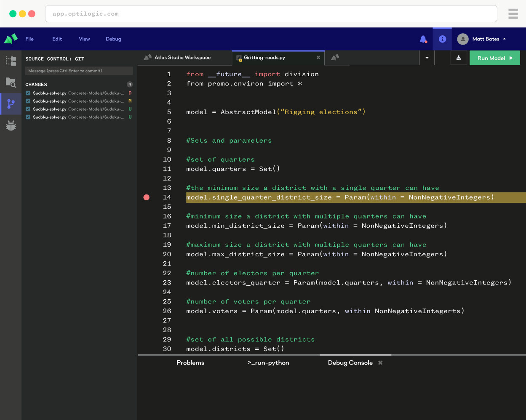Open the File menu
This screenshot has width=526, height=420.
(x=29, y=39)
